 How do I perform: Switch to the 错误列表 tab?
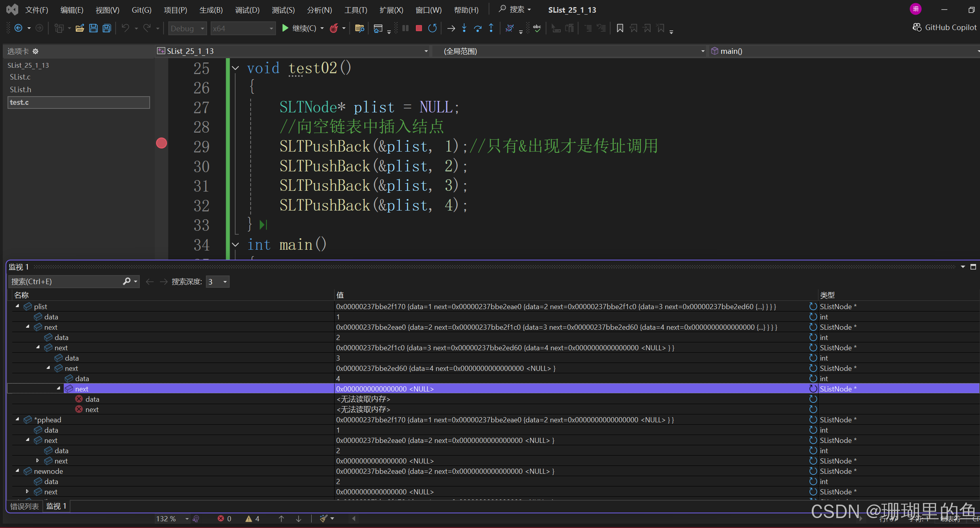click(x=24, y=506)
